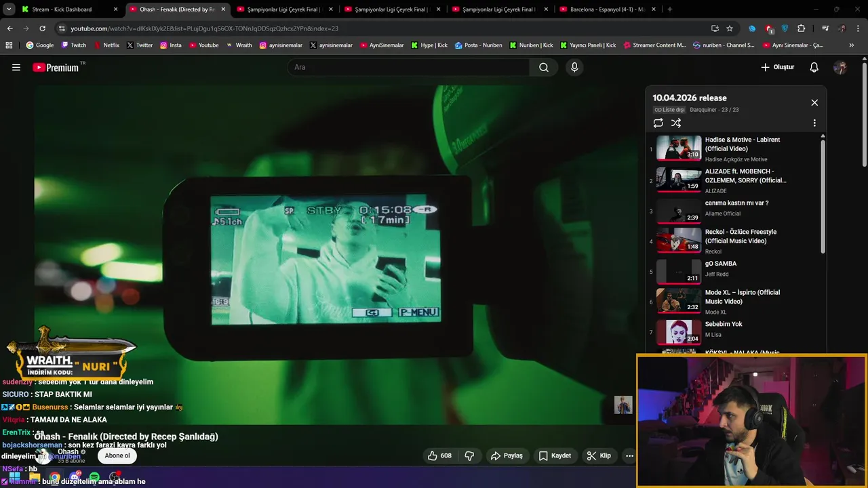Open more actions three-dot menu under video

click(x=629, y=455)
